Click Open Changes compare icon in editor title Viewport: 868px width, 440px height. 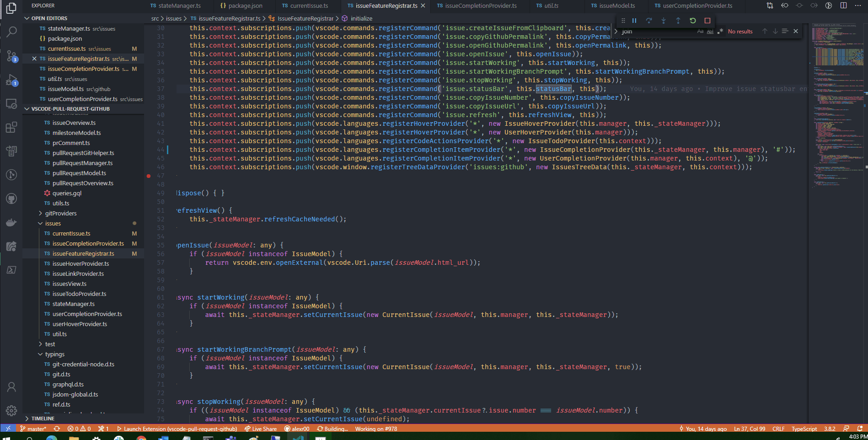point(770,5)
